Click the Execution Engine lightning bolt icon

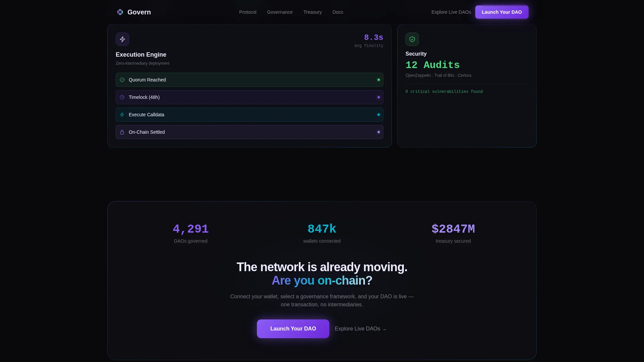point(122,39)
